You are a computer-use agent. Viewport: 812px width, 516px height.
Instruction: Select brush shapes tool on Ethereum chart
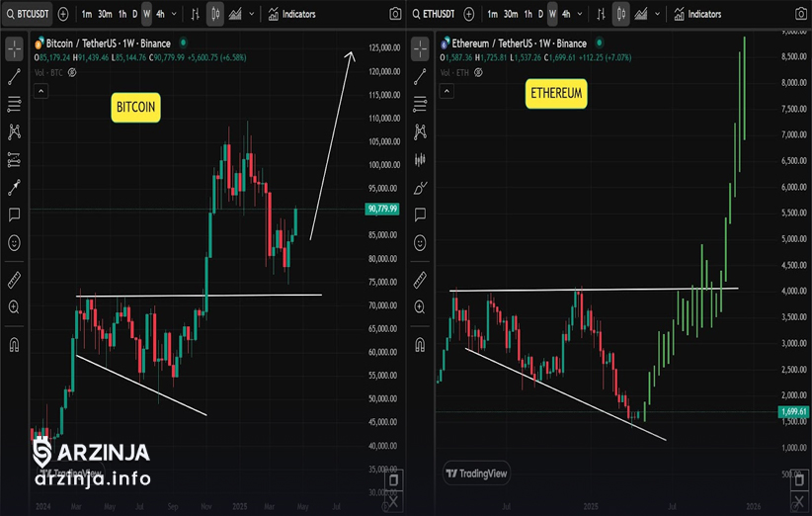click(420, 188)
